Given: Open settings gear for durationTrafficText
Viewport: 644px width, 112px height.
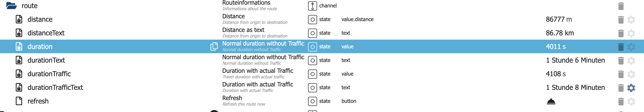Looking at the screenshot, I should (631, 88).
